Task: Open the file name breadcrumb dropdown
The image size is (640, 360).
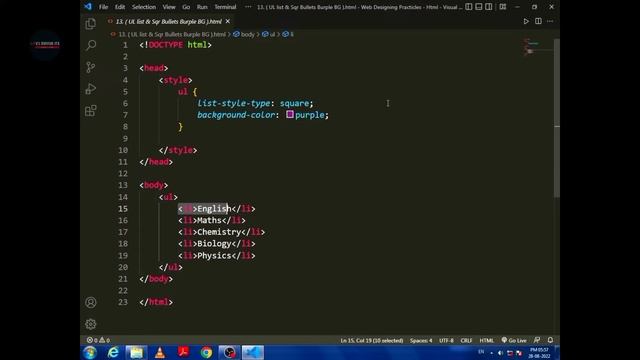Action: [x=172, y=35]
